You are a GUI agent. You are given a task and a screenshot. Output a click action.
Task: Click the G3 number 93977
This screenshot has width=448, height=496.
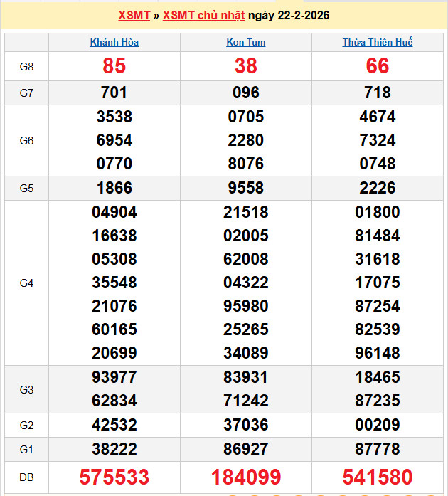(x=114, y=377)
